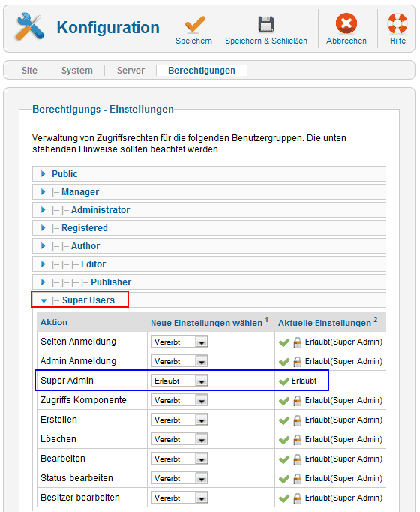Click the lock icon in Seiten Anmeldung row
The image size is (420, 512).
pyautogui.click(x=298, y=342)
